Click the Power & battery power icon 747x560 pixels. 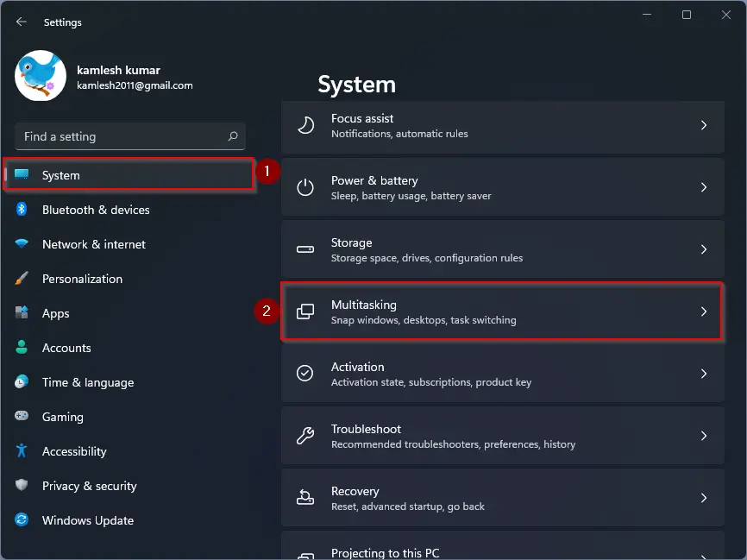(x=305, y=187)
